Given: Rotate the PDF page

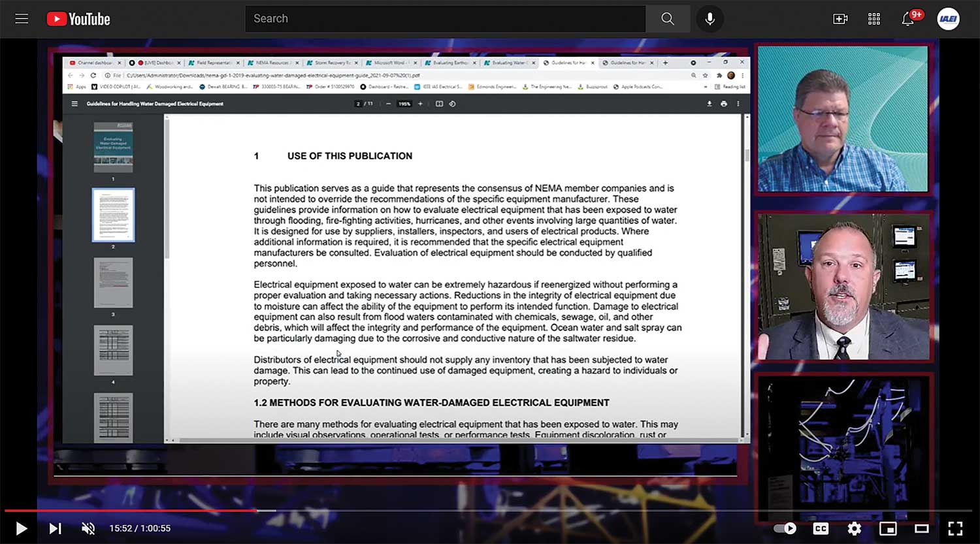Looking at the screenshot, I should click(452, 103).
